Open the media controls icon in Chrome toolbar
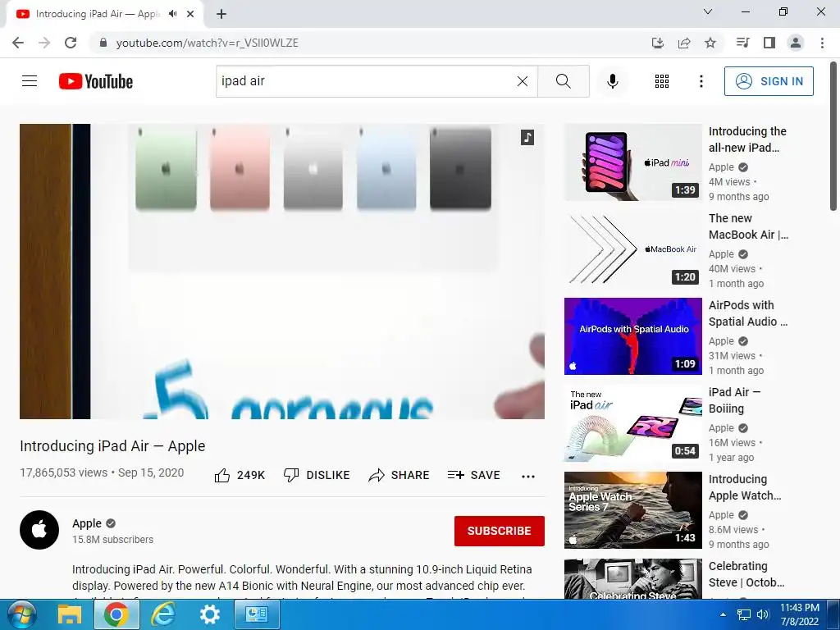840x630 pixels. 742,43
